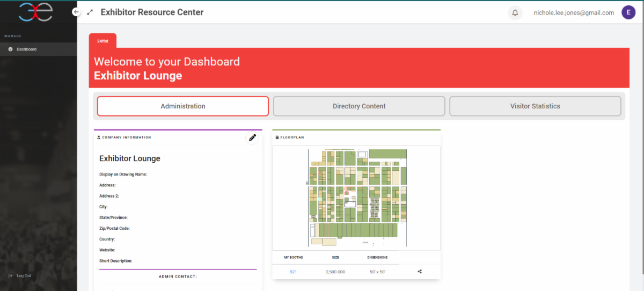Click the 'Display on Drawing Name:' label
Viewport: 644px width, 291px height.
click(123, 174)
